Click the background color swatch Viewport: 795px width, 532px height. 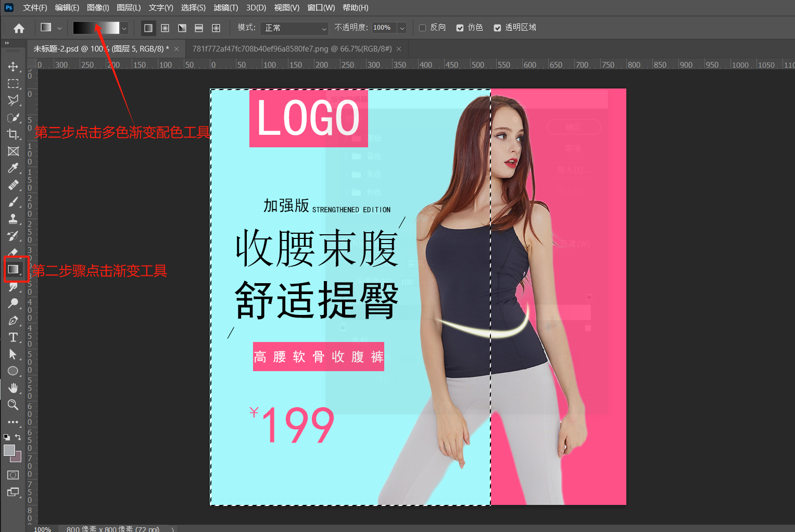[18, 458]
